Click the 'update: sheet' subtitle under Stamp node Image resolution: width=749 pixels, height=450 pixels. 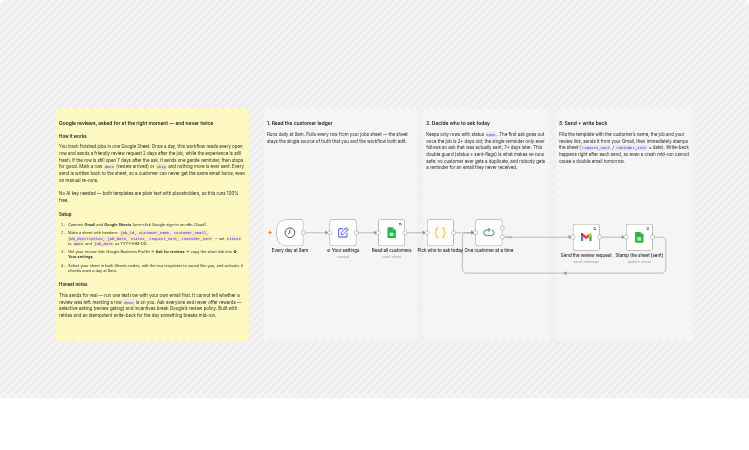[639, 262]
